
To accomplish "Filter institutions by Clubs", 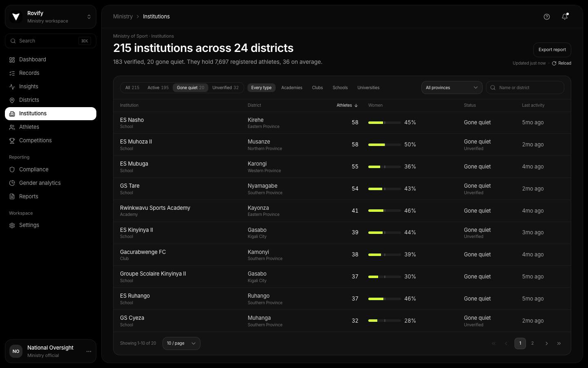I will tap(317, 88).
